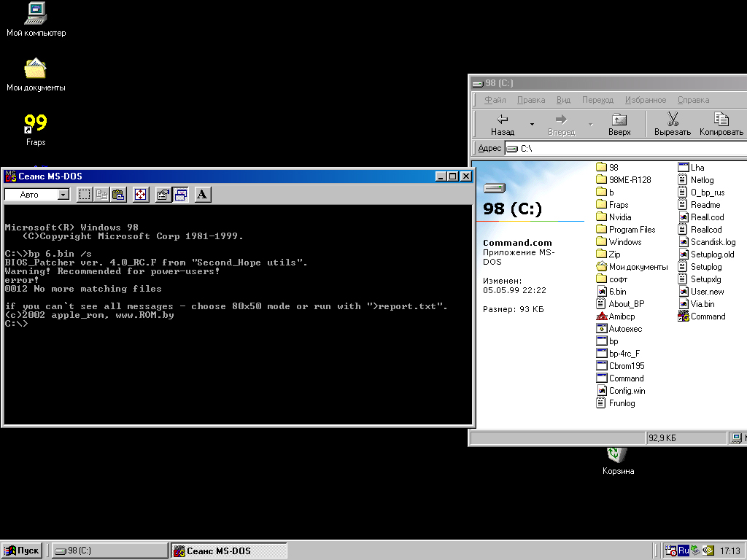
Task: Click the Paste icon in MS-DOS toolbar
Action: pos(118,194)
